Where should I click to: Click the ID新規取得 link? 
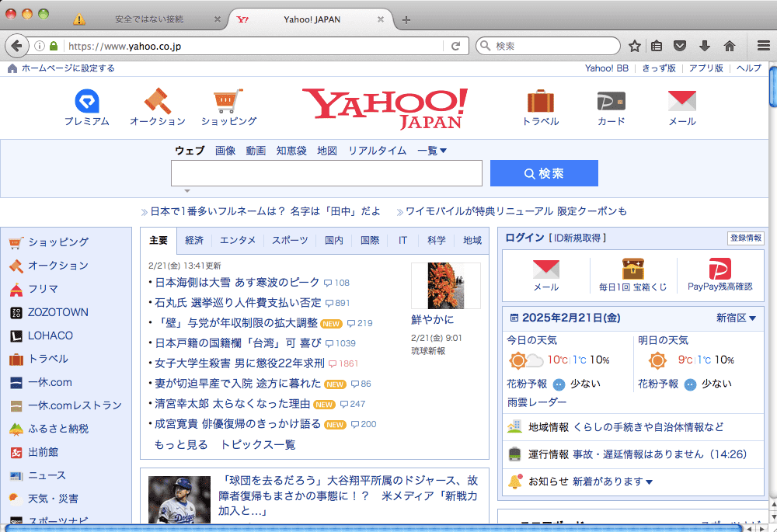click(x=577, y=238)
